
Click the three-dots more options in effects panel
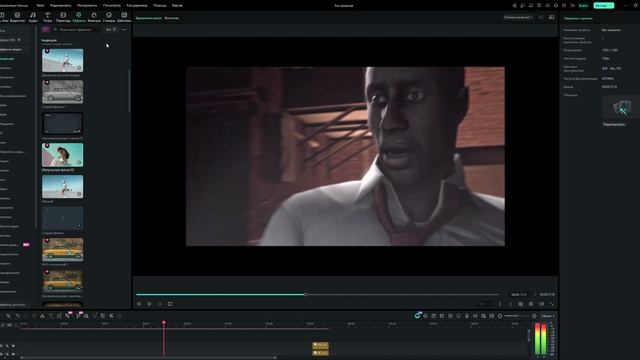[x=124, y=29]
